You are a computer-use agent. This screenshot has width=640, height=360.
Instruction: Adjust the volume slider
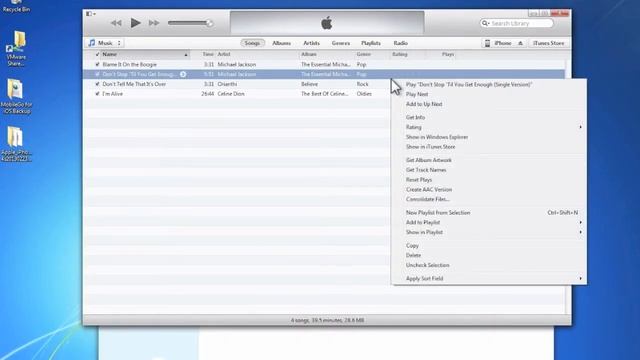[x=190, y=23]
